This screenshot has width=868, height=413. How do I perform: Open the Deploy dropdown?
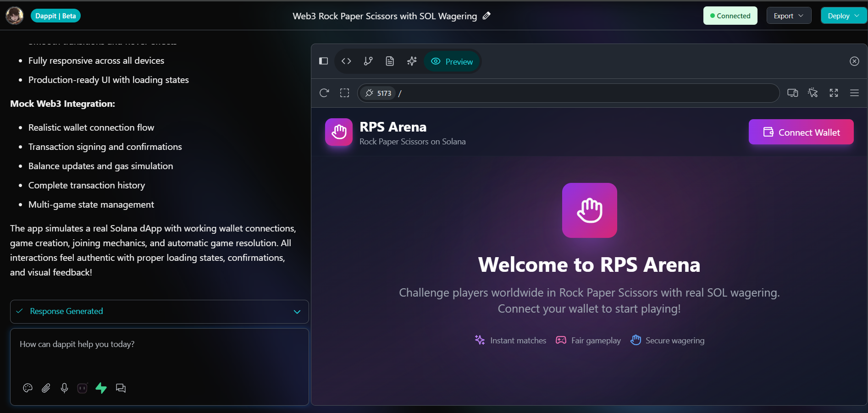click(843, 16)
